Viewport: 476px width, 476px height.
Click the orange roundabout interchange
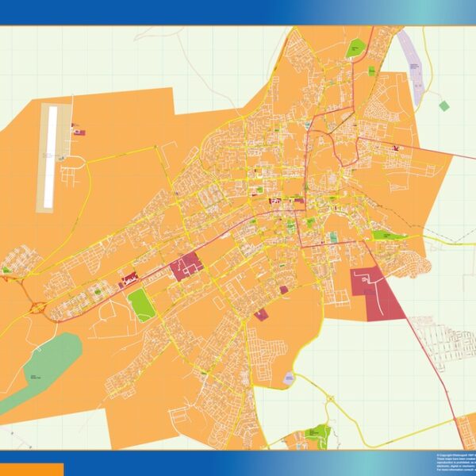[x=37, y=308]
